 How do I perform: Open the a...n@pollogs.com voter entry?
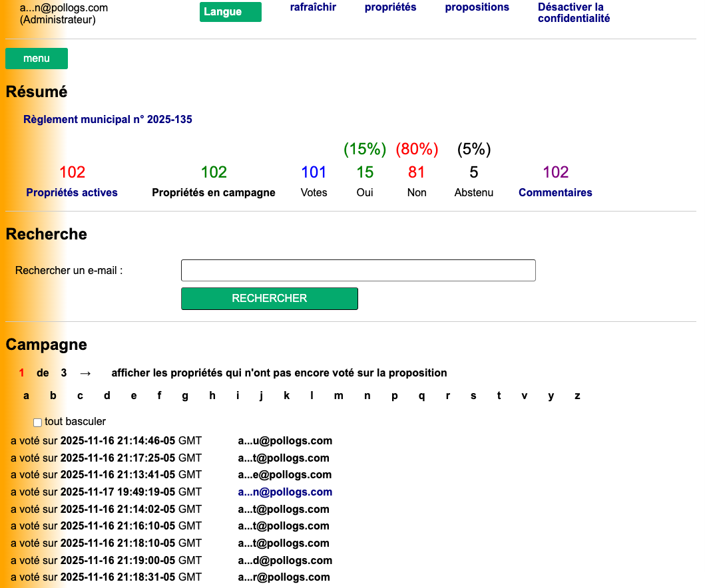coord(285,492)
